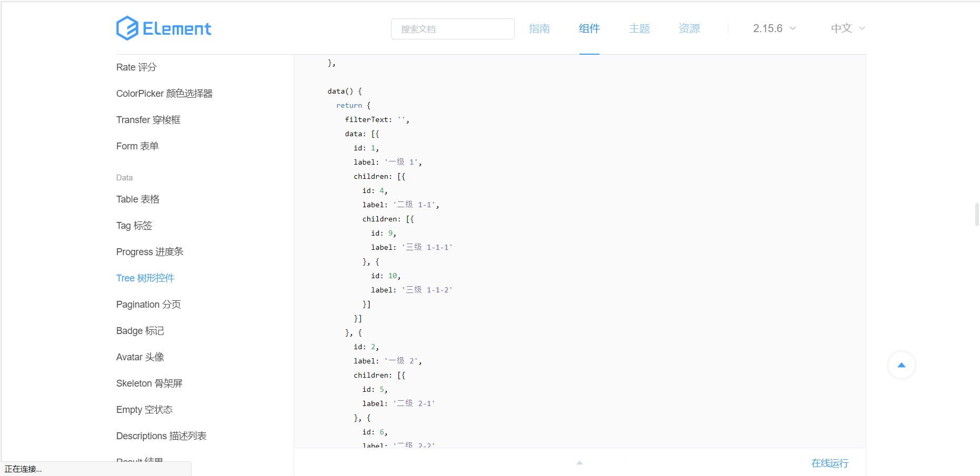Select Tree 树形控件 in the sidebar
Screen dimensions: 980x476
[145, 278]
